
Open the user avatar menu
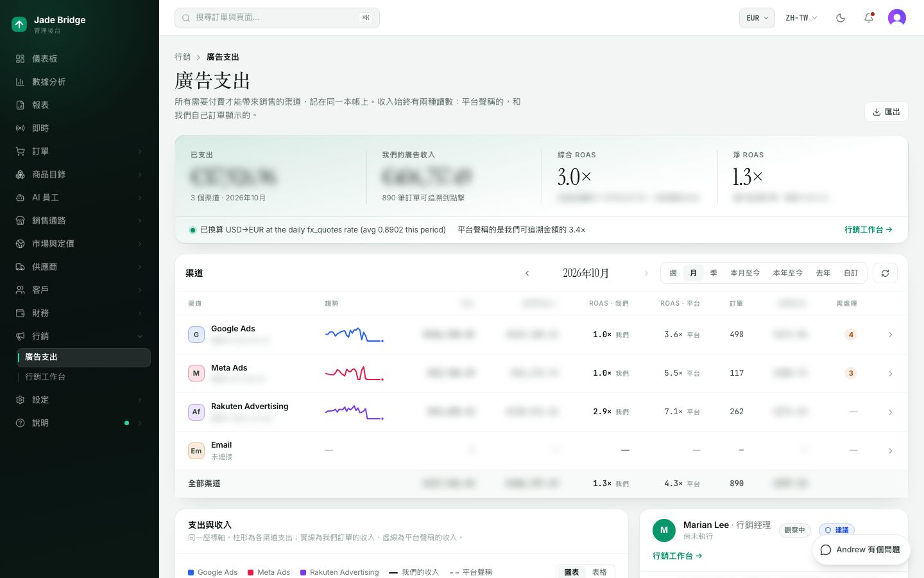click(897, 18)
